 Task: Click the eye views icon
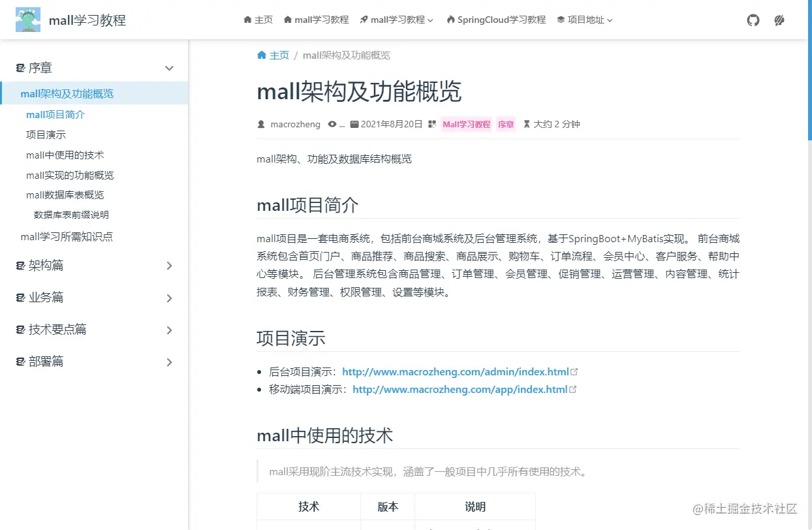[x=332, y=124]
